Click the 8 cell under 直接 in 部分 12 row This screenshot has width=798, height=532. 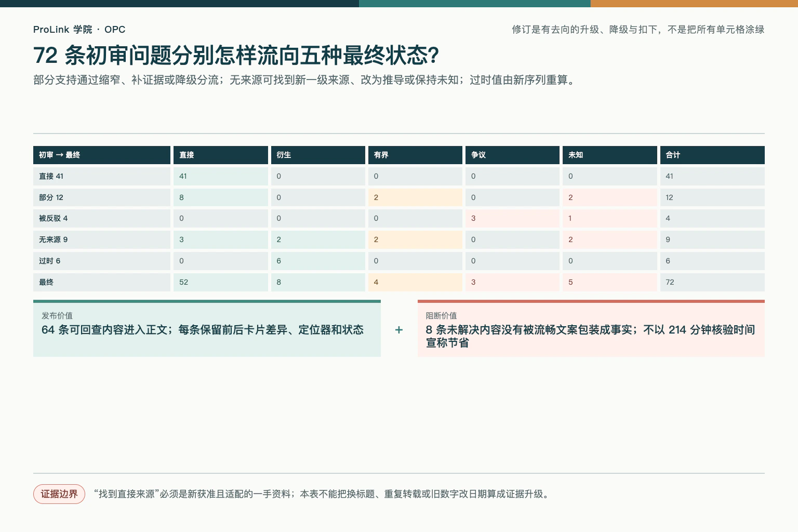pyautogui.click(x=220, y=197)
